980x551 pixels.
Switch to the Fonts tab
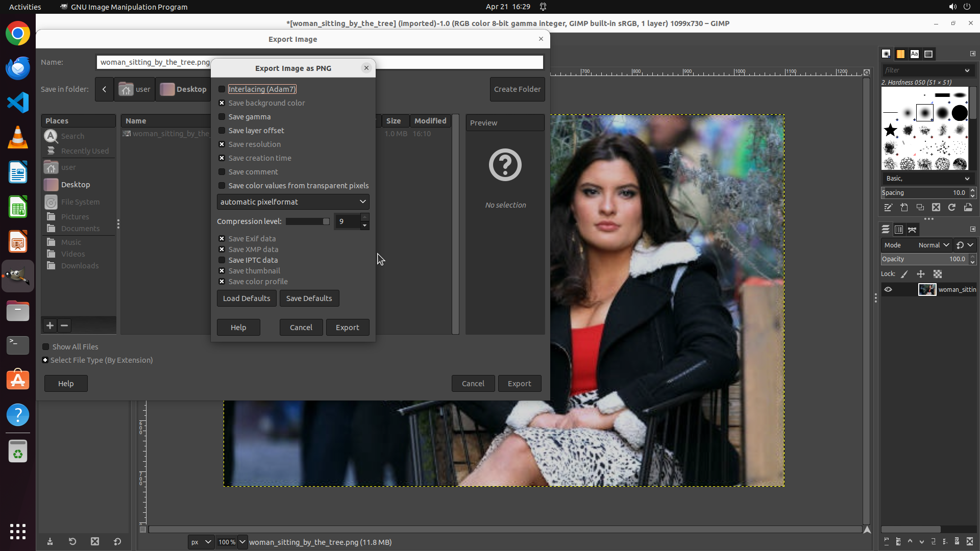click(914, 54)
